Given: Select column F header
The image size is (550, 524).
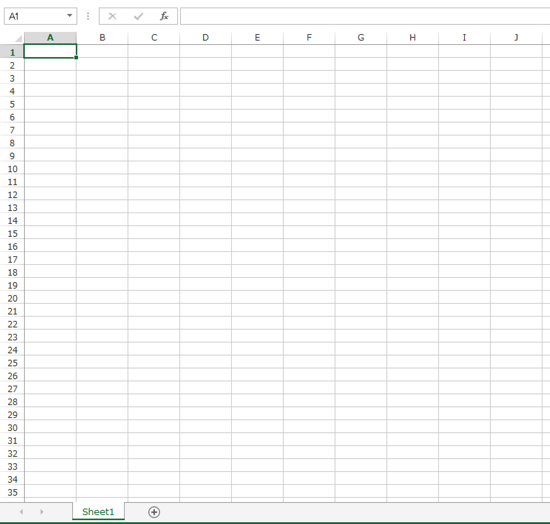Looking at the screenshot, I should [309, 38].
